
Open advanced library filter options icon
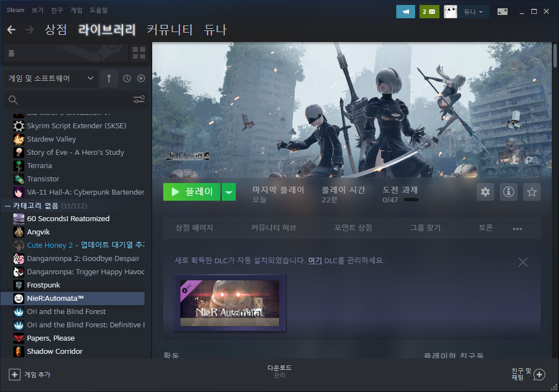tap(139, 100)
